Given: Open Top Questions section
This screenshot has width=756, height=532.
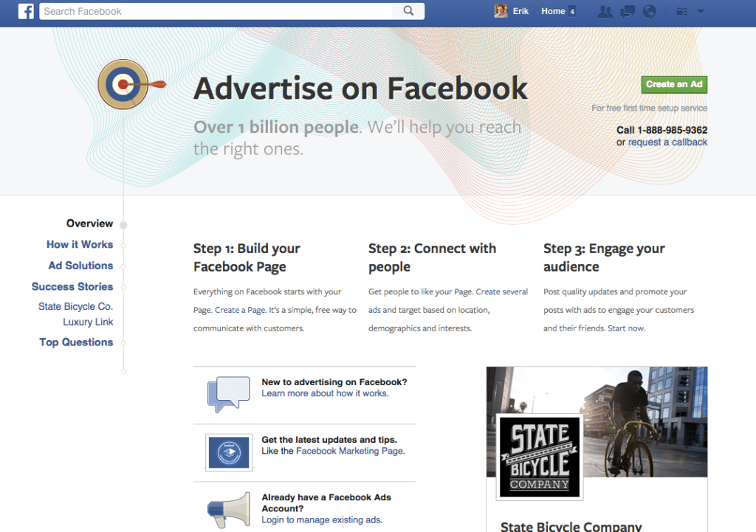Looking at the screenshot, I should click(x=76, y=342).
